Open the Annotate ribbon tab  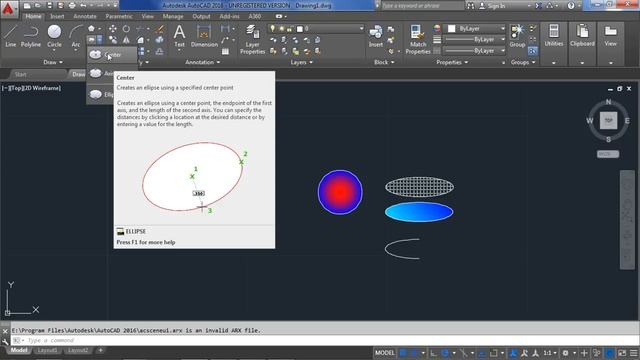(x=85, y=17)
